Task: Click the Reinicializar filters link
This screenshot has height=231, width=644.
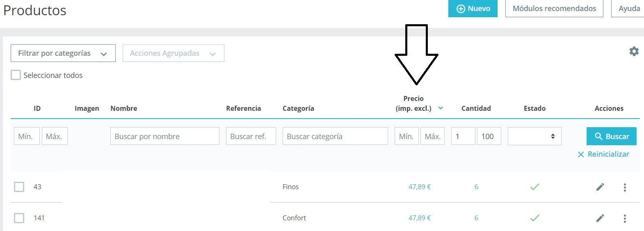Action: [603, 154]
